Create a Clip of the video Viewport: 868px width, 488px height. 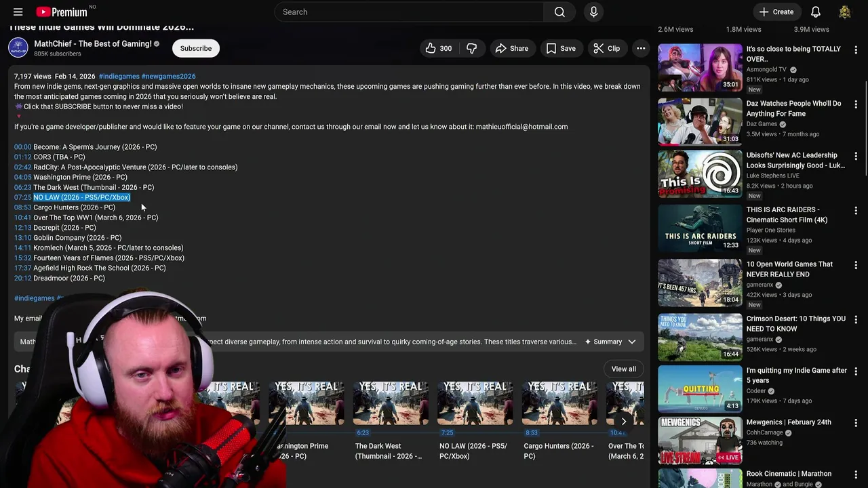[607, 48]
